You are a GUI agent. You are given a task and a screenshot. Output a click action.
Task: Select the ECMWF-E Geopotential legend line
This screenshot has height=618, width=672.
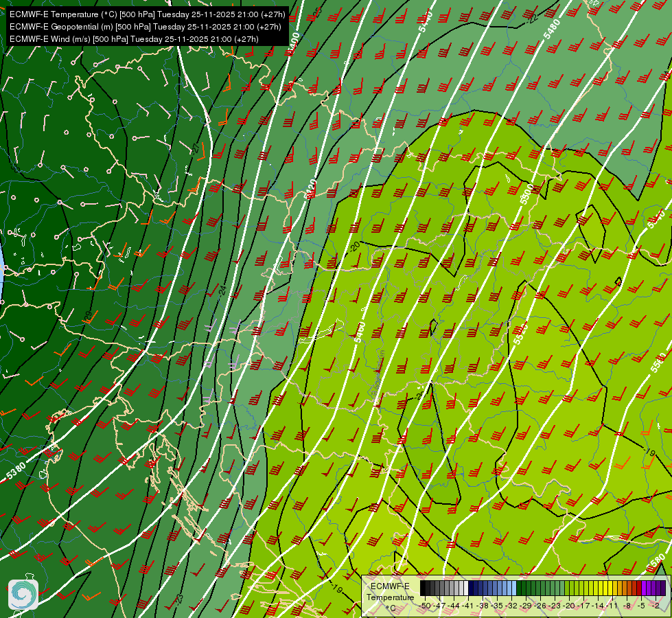[x=146, y=27]
